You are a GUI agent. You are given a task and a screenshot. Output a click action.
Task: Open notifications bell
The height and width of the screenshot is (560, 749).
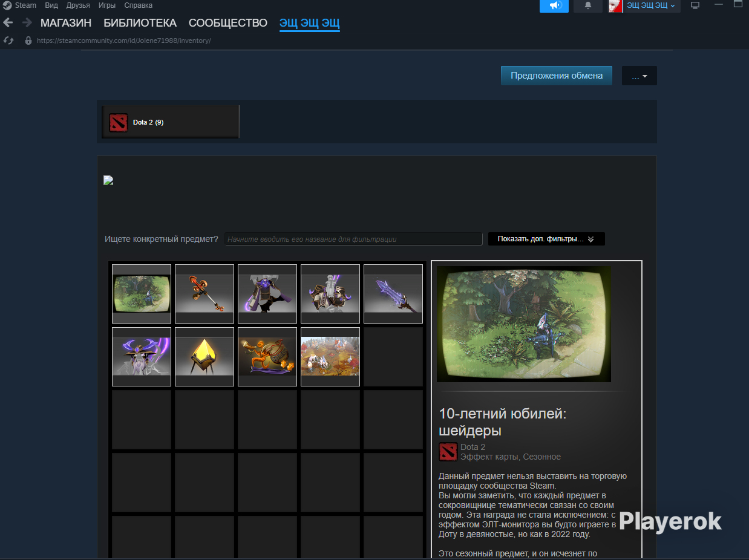pos(587,5)
